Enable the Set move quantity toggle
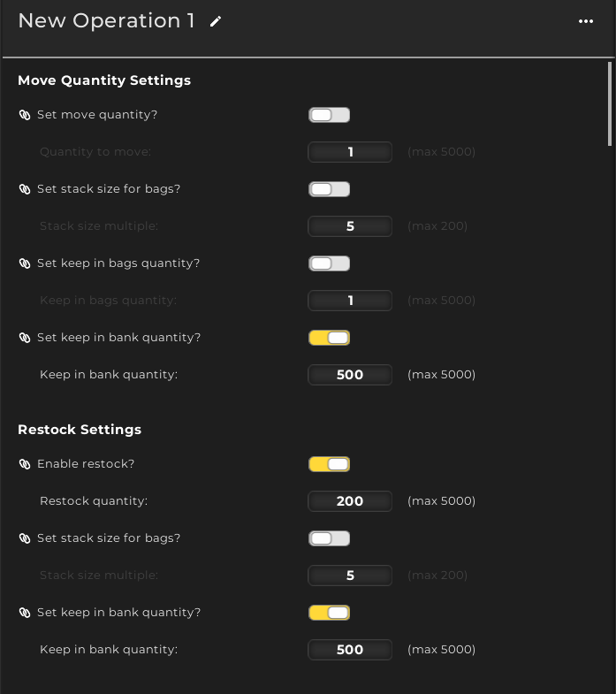Viewport: 616px width, 694px height. (329, 115)
